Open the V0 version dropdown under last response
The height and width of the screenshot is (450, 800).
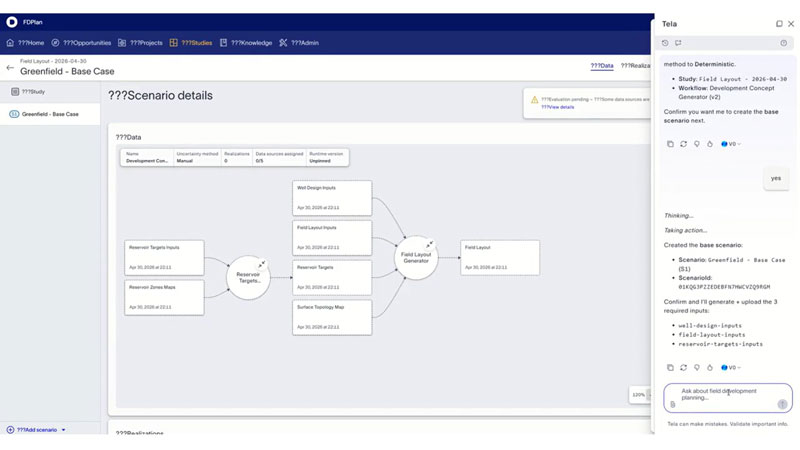click(x=731, y=367)
